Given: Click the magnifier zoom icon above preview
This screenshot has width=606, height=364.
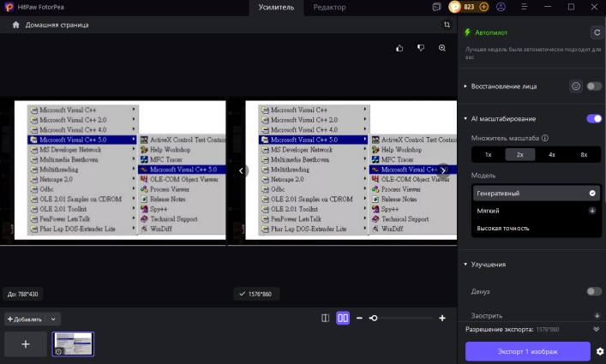Looking at the screenshot, I should [x=442, y=48].
